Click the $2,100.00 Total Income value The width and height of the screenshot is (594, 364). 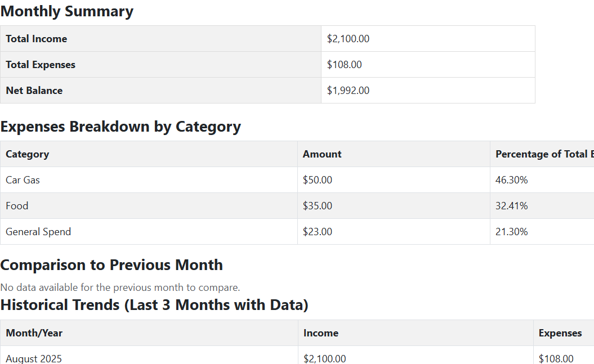click(x=348, y=39)
